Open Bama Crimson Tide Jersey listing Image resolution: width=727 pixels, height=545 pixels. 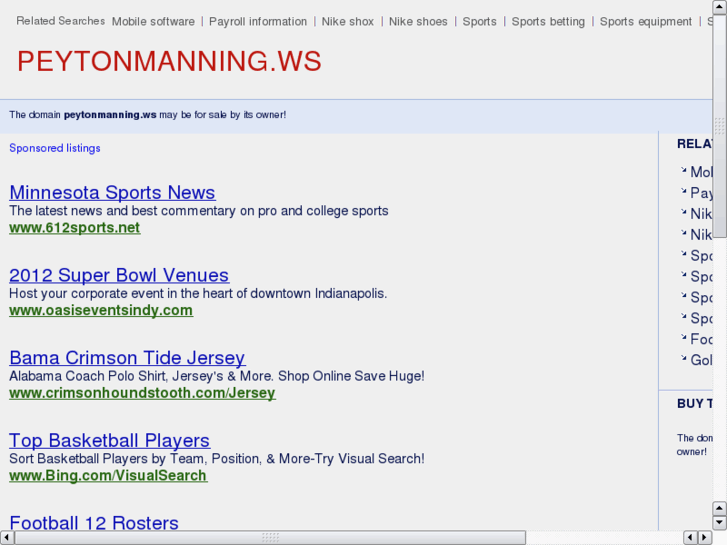click(x=128, y=358)
